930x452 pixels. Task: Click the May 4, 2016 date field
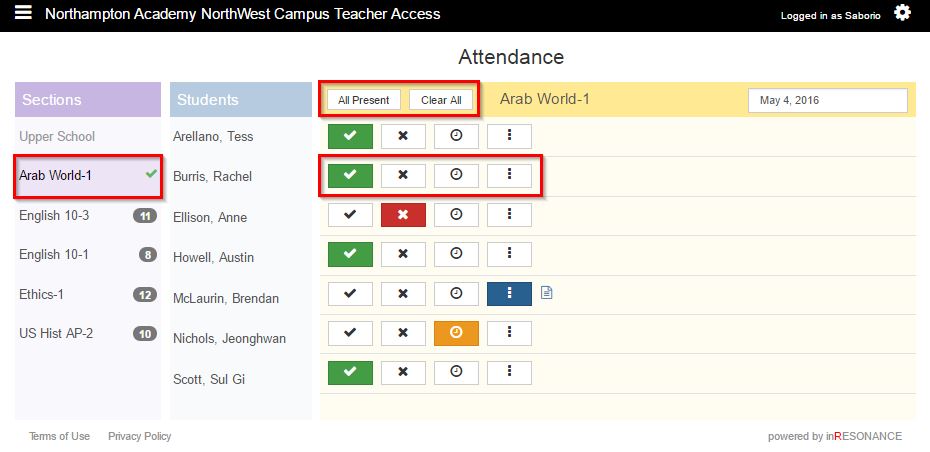pyautogui.click(x=827, y=101)
